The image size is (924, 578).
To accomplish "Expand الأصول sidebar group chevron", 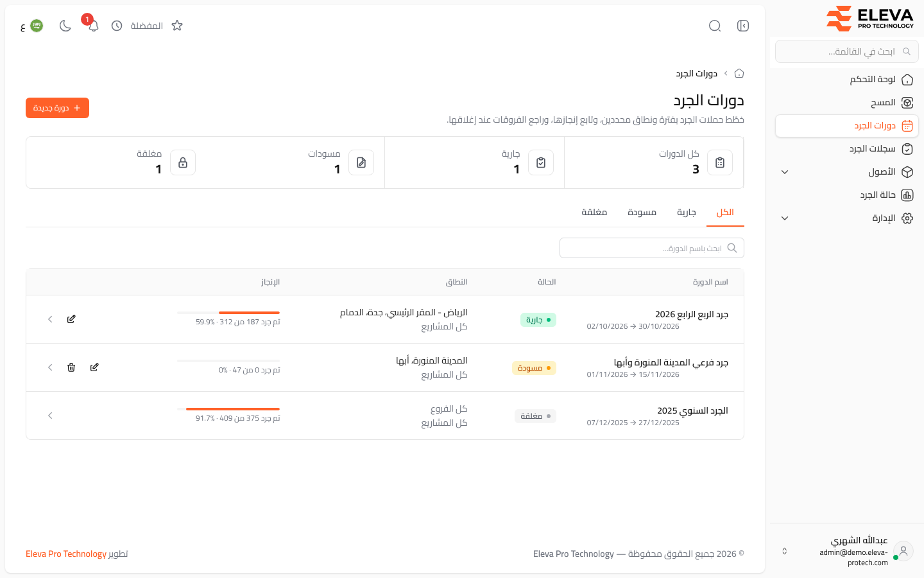I will (x=785, y=172).
